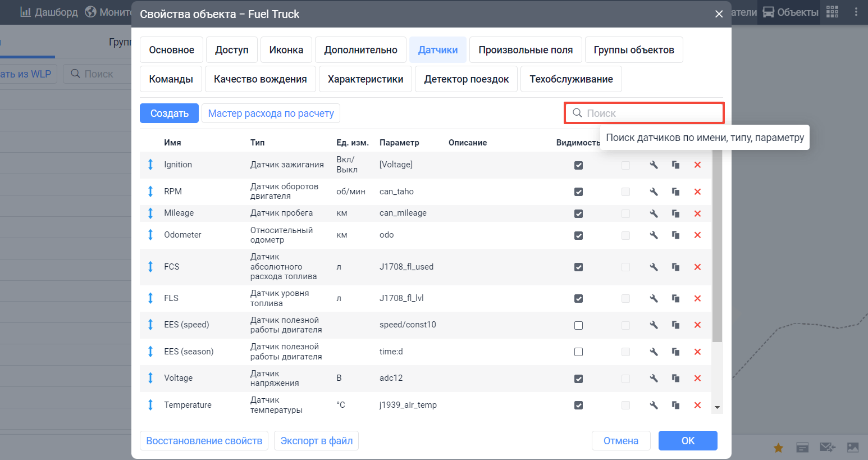Click Экспорт в файл button
The width and height of the screenshot is (868, 460).
(316, 440)
